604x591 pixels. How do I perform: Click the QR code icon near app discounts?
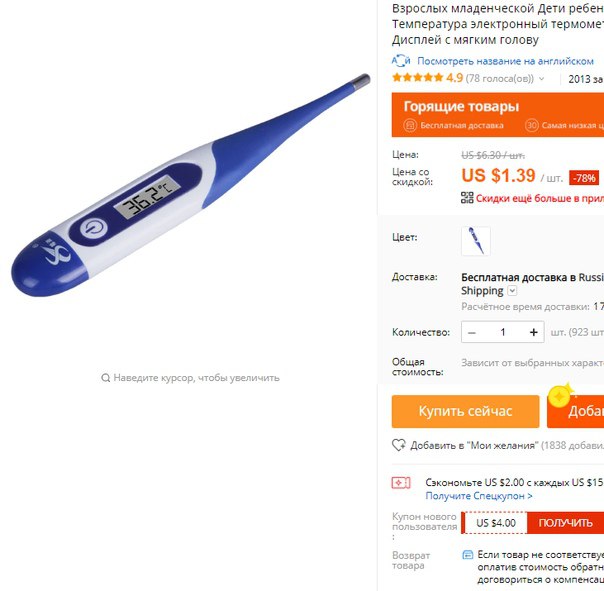pyautogui.click(x=467, y=198)
